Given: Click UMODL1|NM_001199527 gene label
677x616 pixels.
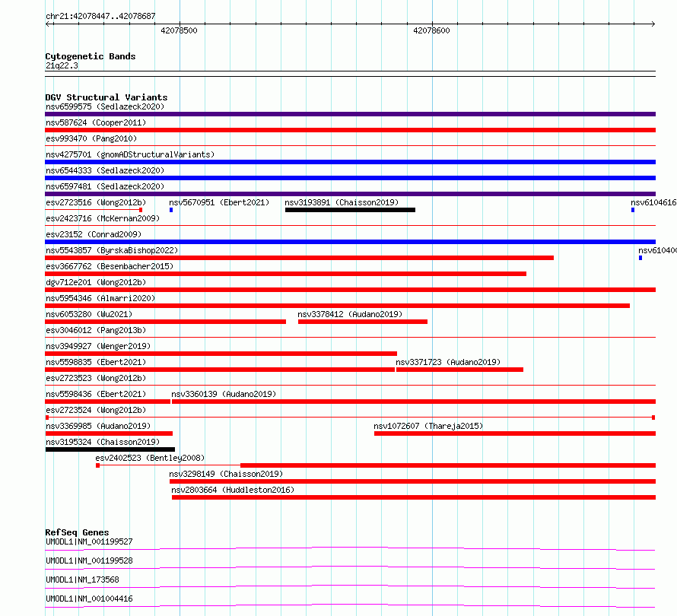Looking at the screenshot, I should click(x=89, y=541).
